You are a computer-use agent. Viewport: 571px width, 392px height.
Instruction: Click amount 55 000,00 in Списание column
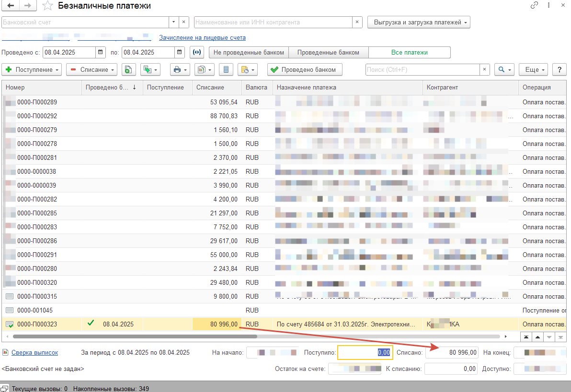tap(224, 255)
